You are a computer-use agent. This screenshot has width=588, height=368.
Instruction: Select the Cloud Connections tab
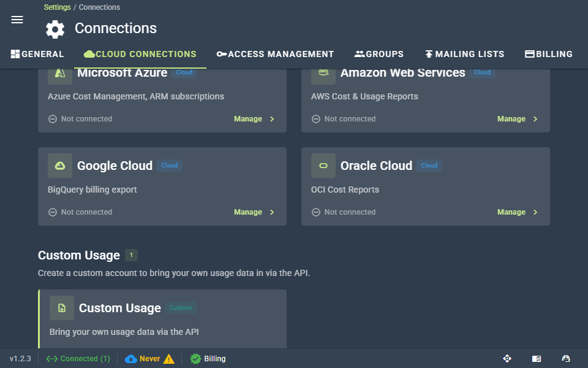click(x=140, y=54)
